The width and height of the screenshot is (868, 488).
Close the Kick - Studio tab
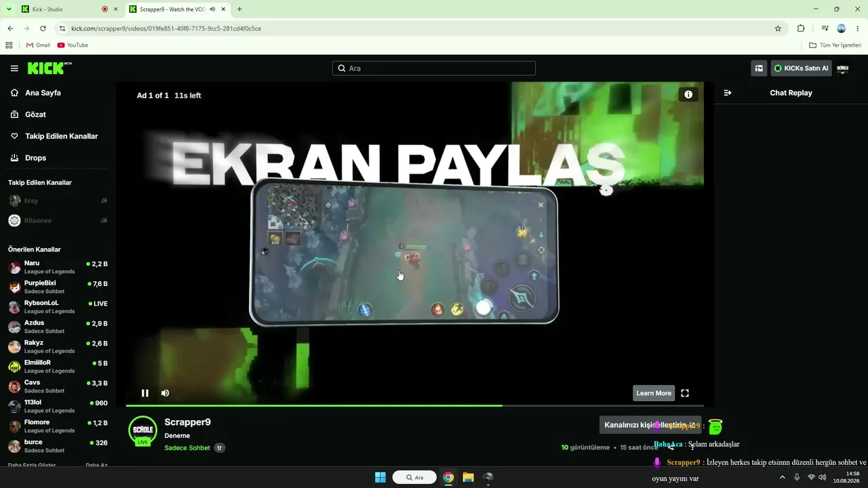tap(115, 9)
